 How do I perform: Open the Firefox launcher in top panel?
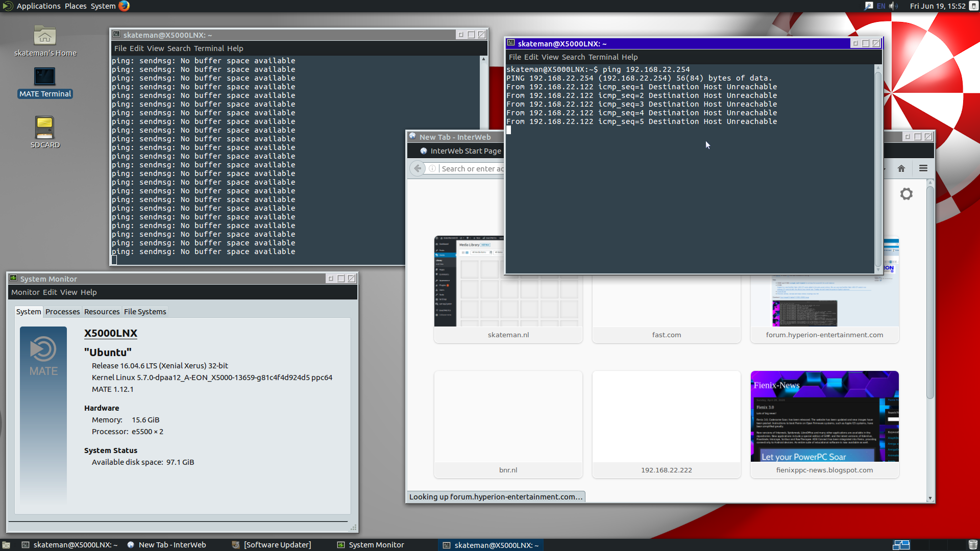(x=124, y=6)
